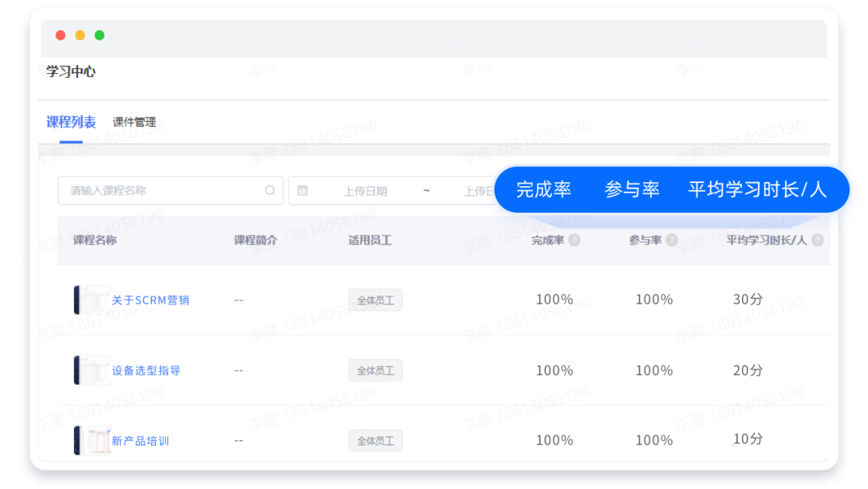Click 全体员工 tag in 新产品培训 row

375,441
